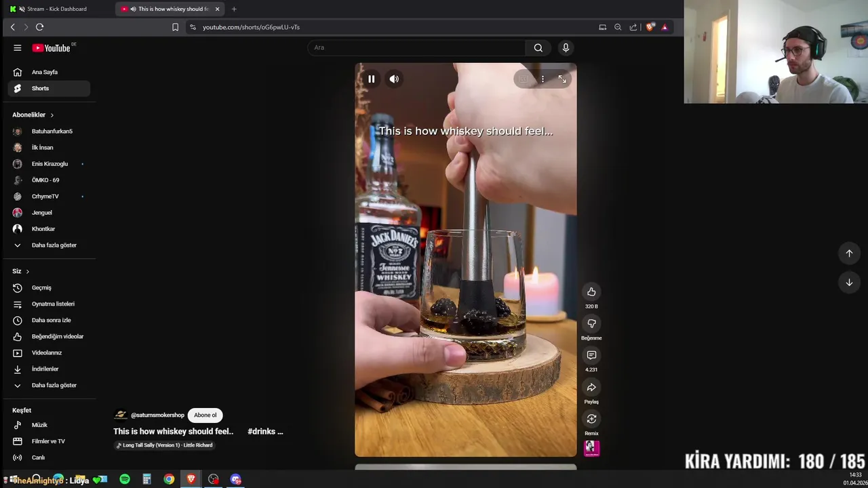Open site settings icon in address bar
868x488 pixels.
click(x=193, y=27)
